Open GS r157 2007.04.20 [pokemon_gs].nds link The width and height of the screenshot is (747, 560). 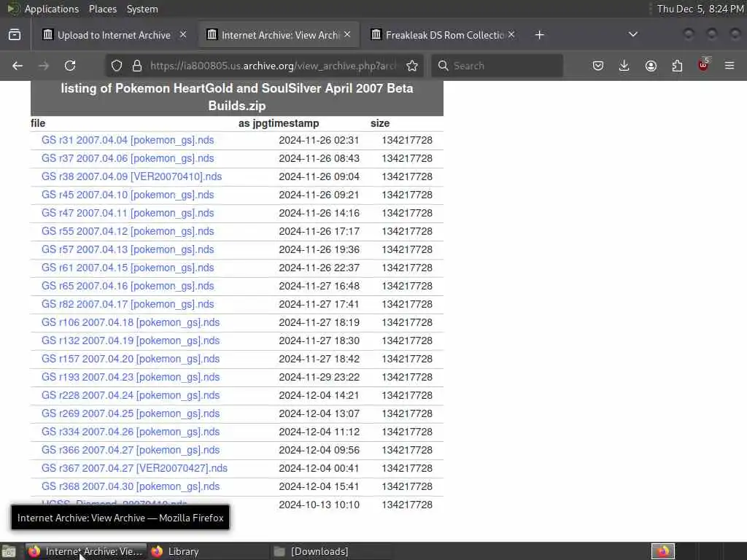tap(131, 359)
